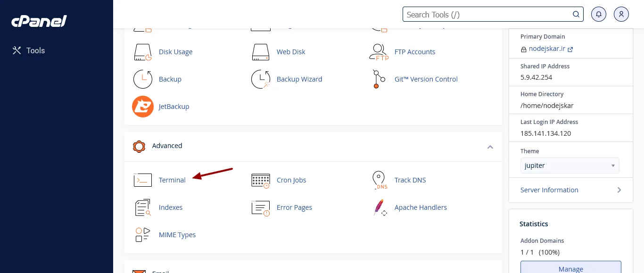Click the Backup Wizard icon
This screenshot has width=644, height=273.
click(260, 79)
